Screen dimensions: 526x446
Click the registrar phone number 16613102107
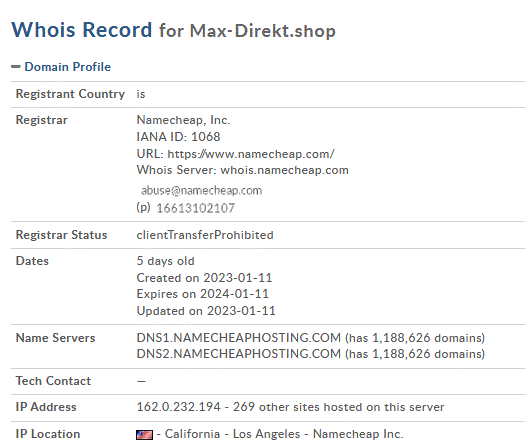(x=196, y=208)
